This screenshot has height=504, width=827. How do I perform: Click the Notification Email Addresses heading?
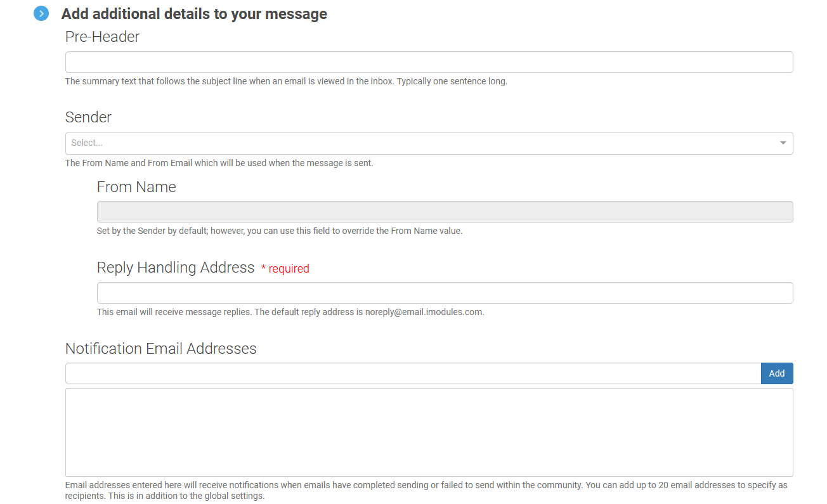click(x=160, y=348)
